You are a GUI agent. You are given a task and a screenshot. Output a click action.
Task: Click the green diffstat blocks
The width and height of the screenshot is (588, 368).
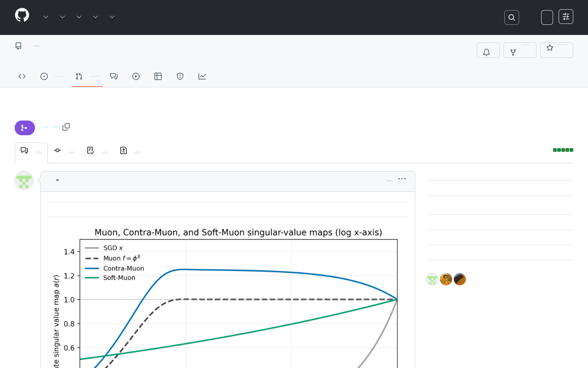pos(563,150)
